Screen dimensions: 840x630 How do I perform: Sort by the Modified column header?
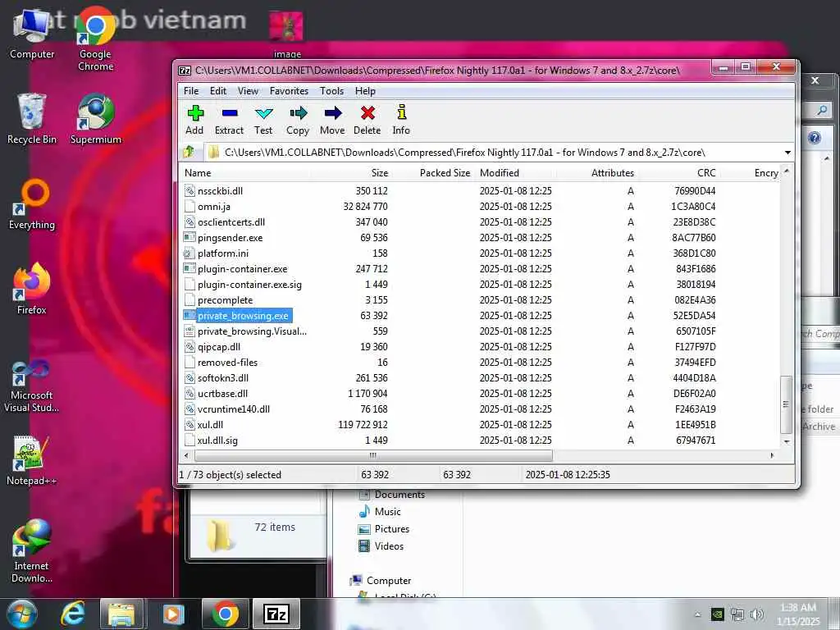pyautogui.click(x=516, y=173)
